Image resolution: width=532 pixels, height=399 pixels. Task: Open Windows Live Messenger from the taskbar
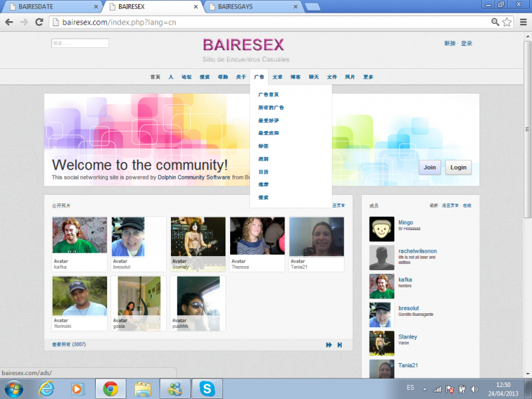click(175, 389)
